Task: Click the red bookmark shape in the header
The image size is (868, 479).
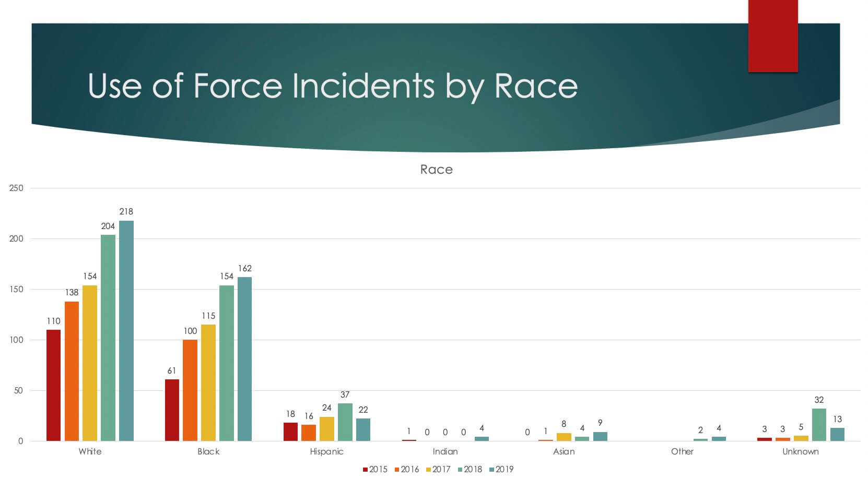Action: [772, 35]
